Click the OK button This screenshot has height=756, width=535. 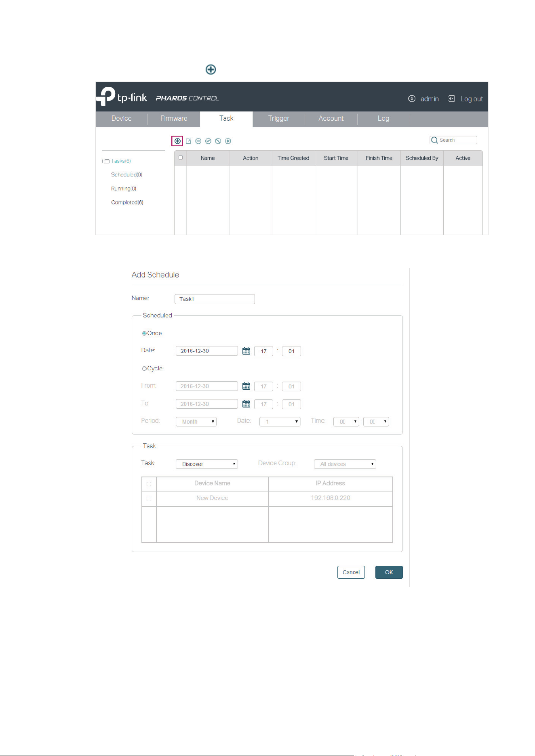pyautogui.click(x=389, y=572)
